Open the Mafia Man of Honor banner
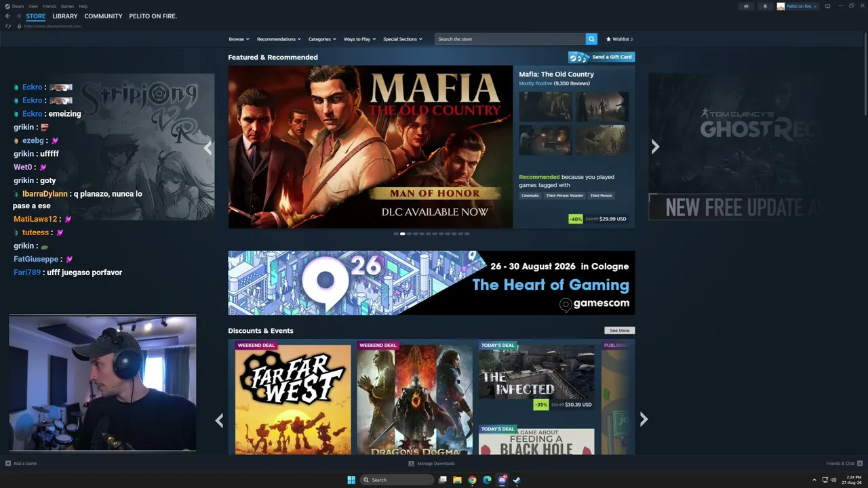The height and width of the screenshot is (488, 868). [x=370, y=147]
